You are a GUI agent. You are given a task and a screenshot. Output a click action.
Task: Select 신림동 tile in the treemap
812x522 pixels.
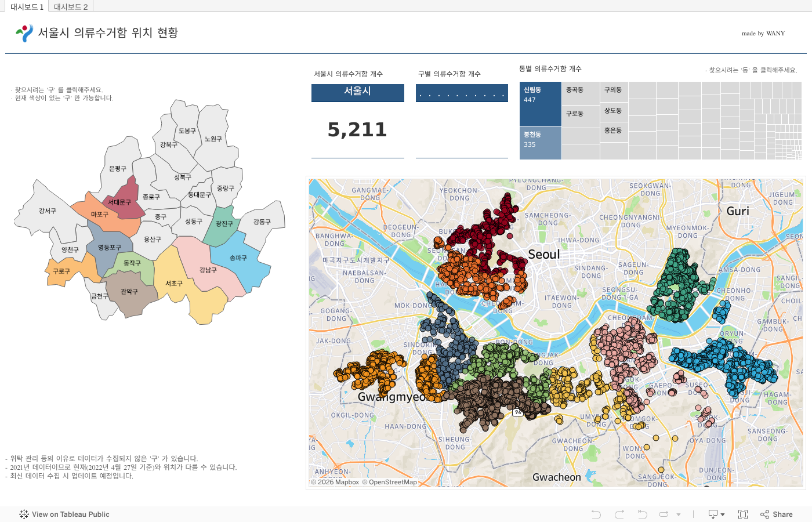click(x=540, y=104)
